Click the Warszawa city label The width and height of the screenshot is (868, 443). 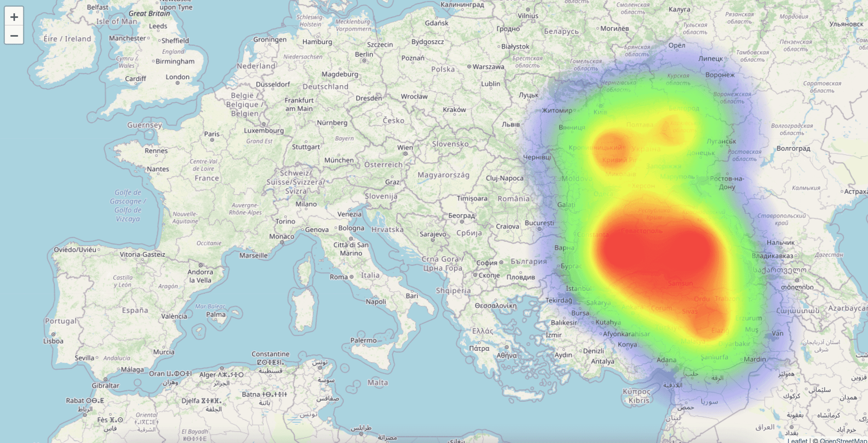tap(488, 67)
